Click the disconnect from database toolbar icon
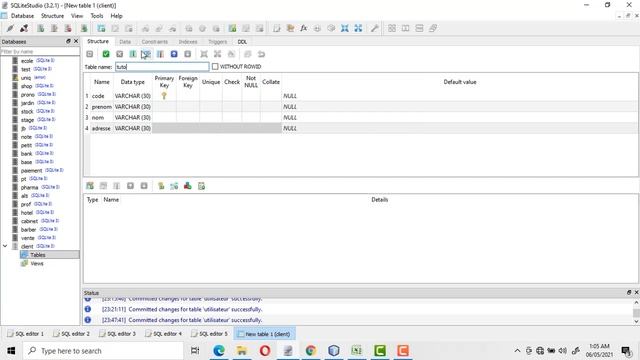Viewport: 640px width, 360px height. click(x=24, y=28)
